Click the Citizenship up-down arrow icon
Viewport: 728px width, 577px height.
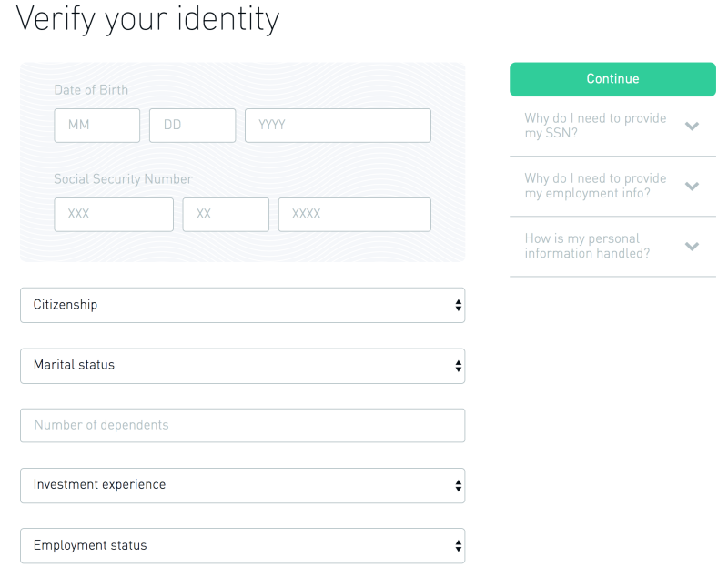point(459,305)
